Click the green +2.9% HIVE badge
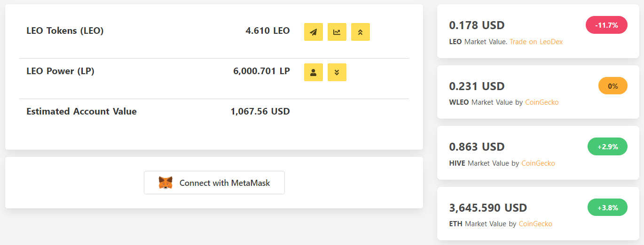The image size is (644, 245). 607,146
